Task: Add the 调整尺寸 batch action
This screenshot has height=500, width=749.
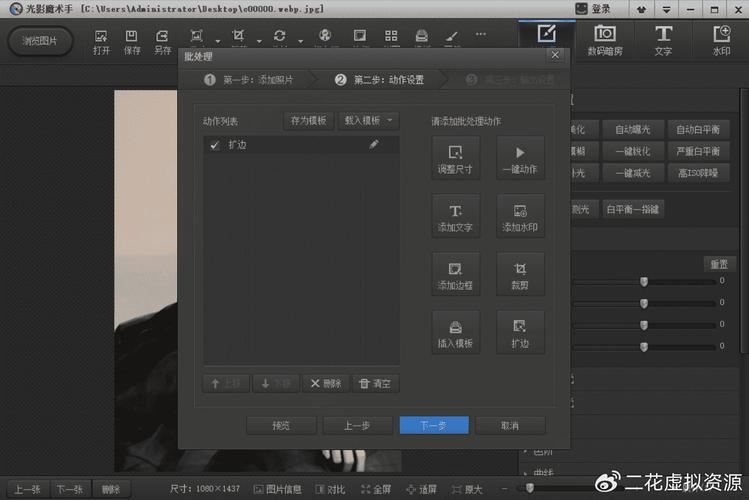Action: [x=455, y=158]
